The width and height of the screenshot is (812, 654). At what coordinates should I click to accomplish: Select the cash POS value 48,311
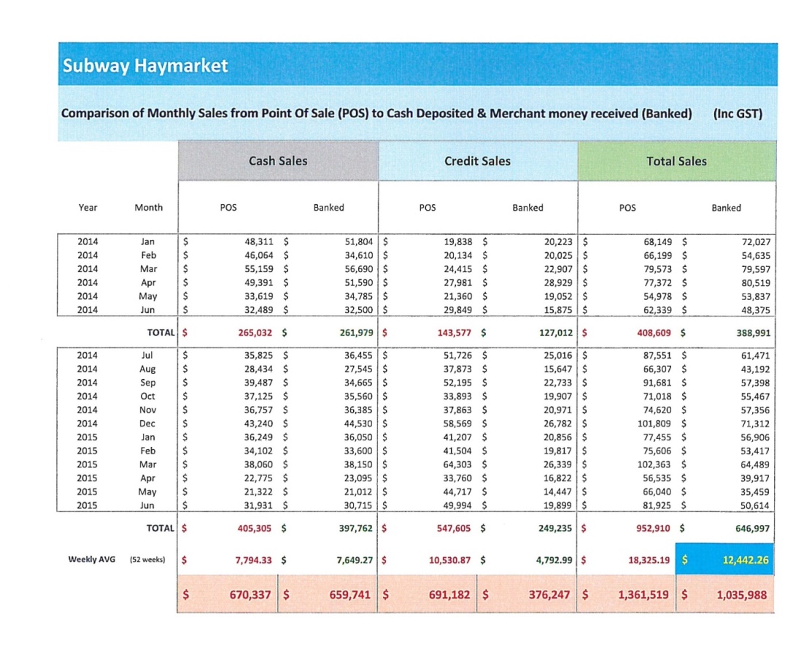[x=259, y=241]
